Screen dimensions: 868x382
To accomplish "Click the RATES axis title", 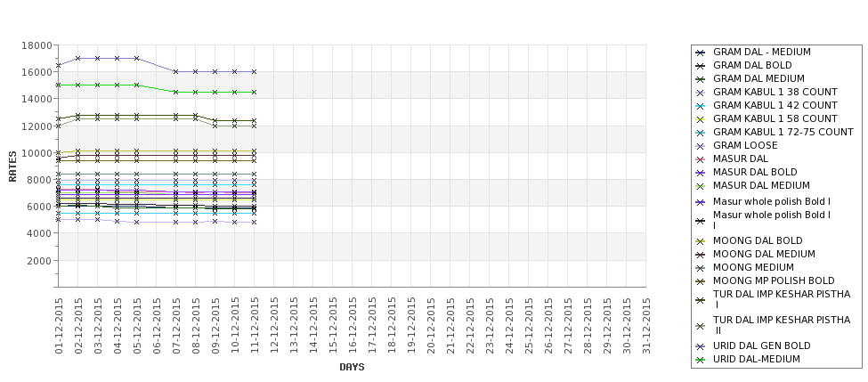I will [x=12, y=167].
